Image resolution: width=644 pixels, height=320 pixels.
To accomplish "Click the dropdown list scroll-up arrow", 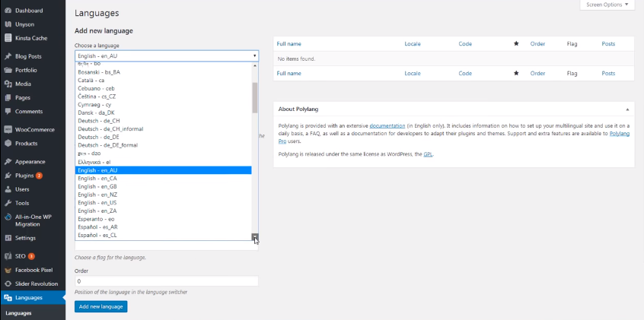I will pyautogui.click(x=255, y=65).
